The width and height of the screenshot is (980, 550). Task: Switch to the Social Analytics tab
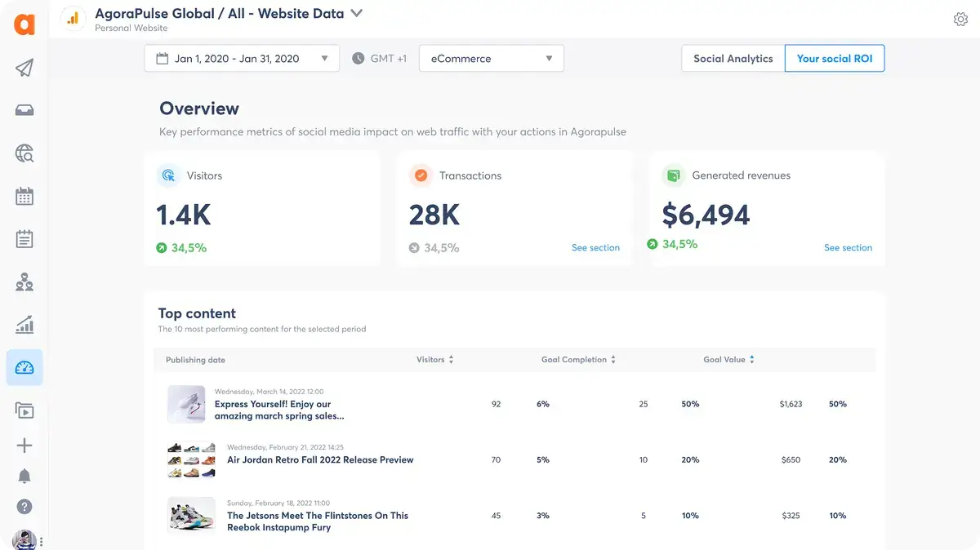click(732, 58)
